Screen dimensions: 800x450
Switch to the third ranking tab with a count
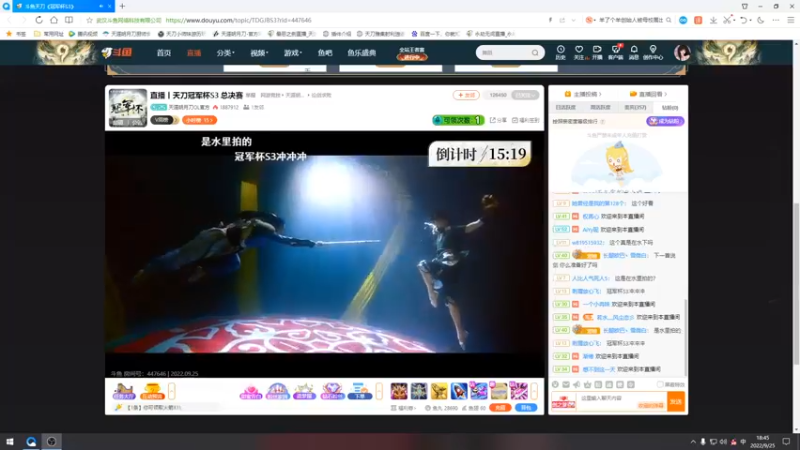point(635,107)
